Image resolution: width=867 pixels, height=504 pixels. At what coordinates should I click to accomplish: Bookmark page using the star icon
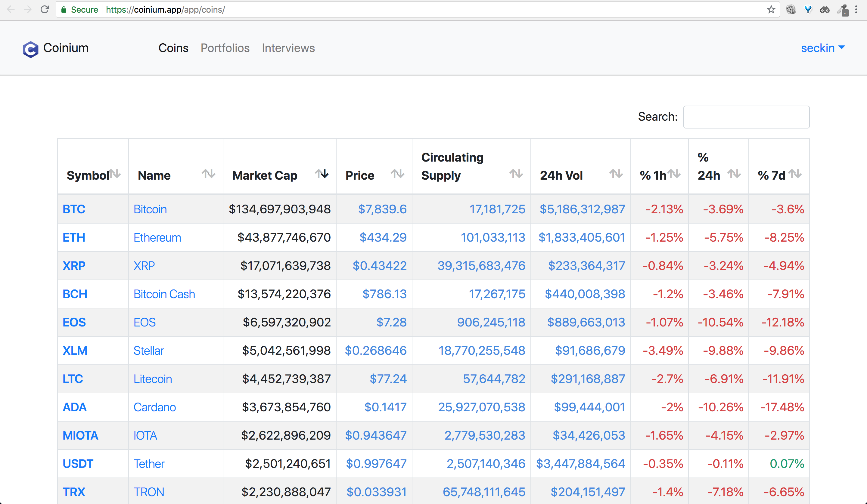771,9
